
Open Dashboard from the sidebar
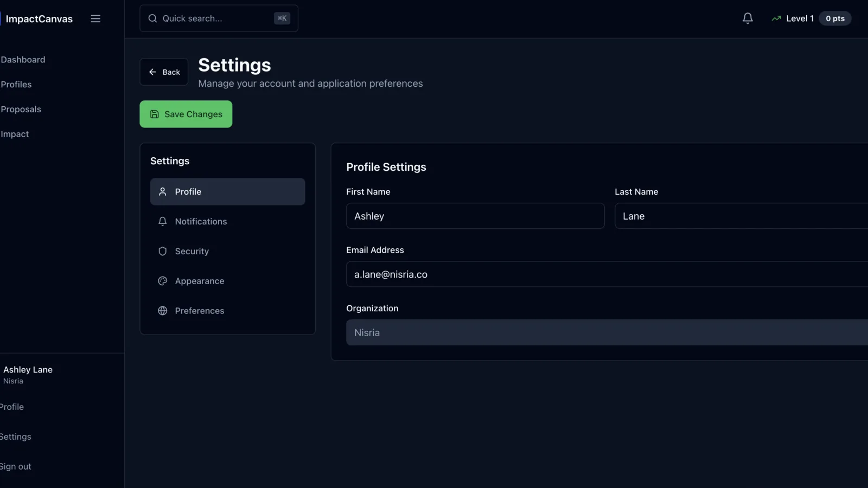click(x=23, y=60)
